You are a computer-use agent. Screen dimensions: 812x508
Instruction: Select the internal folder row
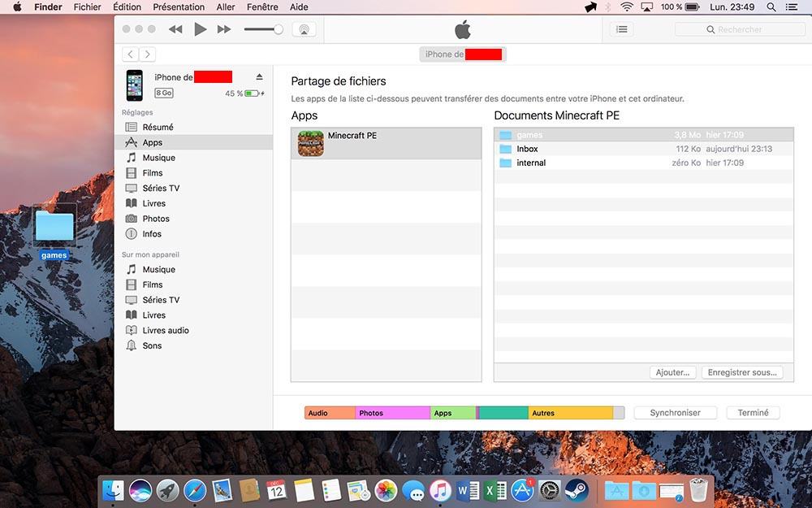644,163
